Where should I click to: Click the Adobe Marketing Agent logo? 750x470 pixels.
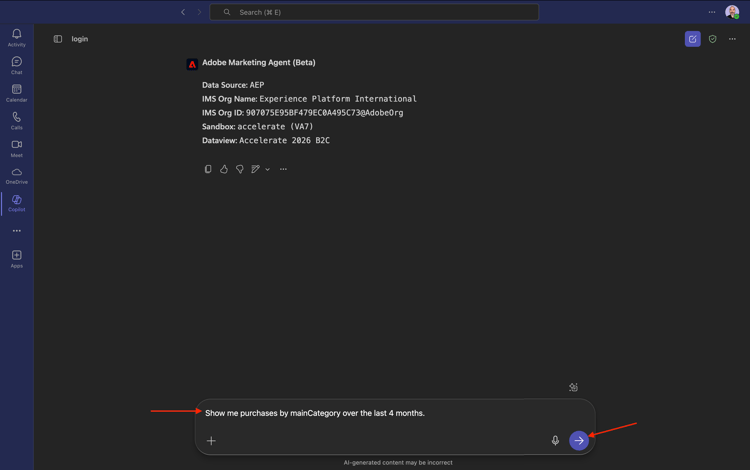pos(192,64)
